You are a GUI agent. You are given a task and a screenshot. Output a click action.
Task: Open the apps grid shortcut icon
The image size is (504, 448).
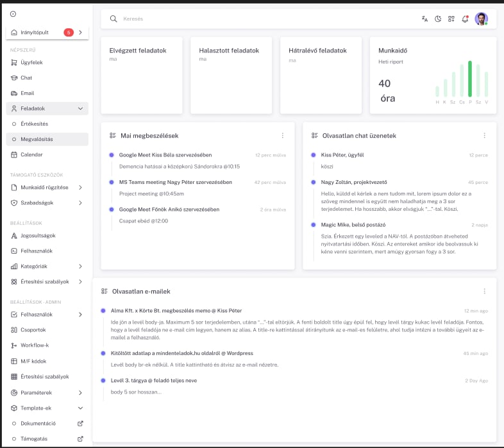coord(451,19)
